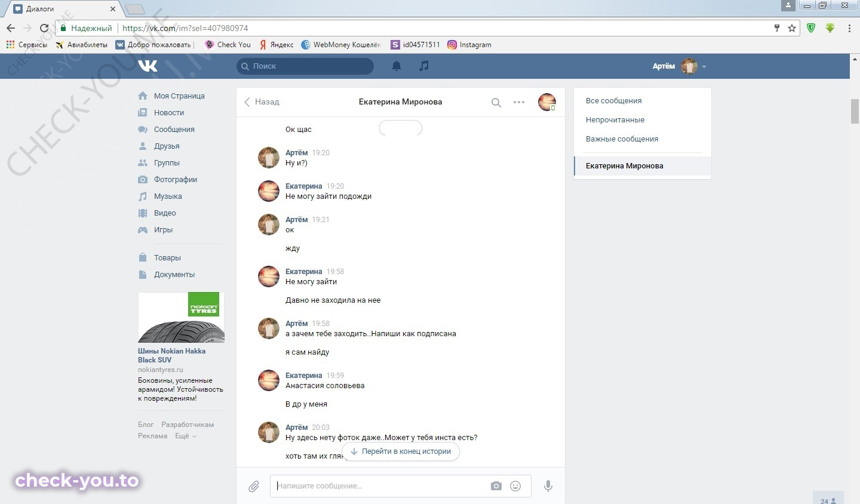Click Артём's avatar on the 19:20 message
The width and height of the screenshot is (860, 504).
pyautogui.click(x=269, y=158)
